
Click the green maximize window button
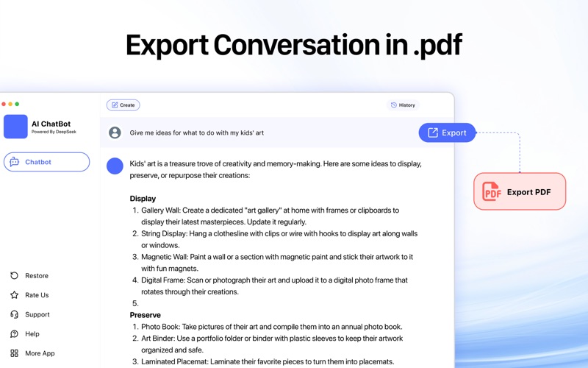coord(17,104)
